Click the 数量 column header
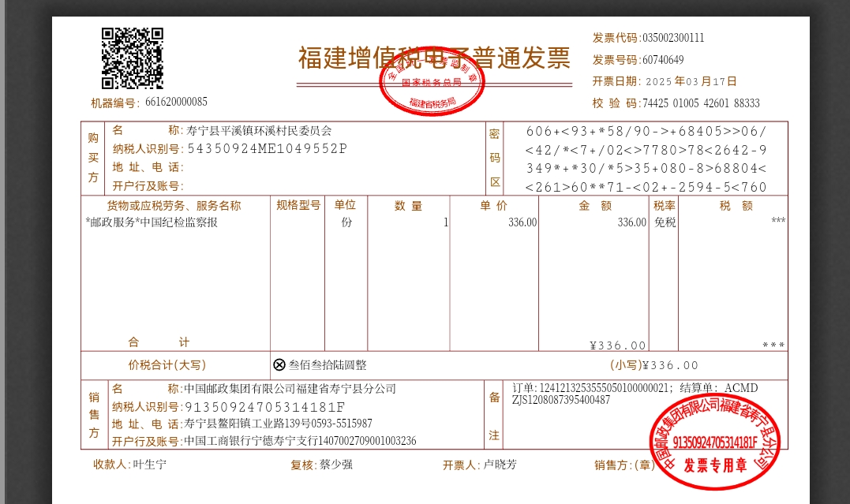The height and width of the screenshot is (504, 850). 408,205
